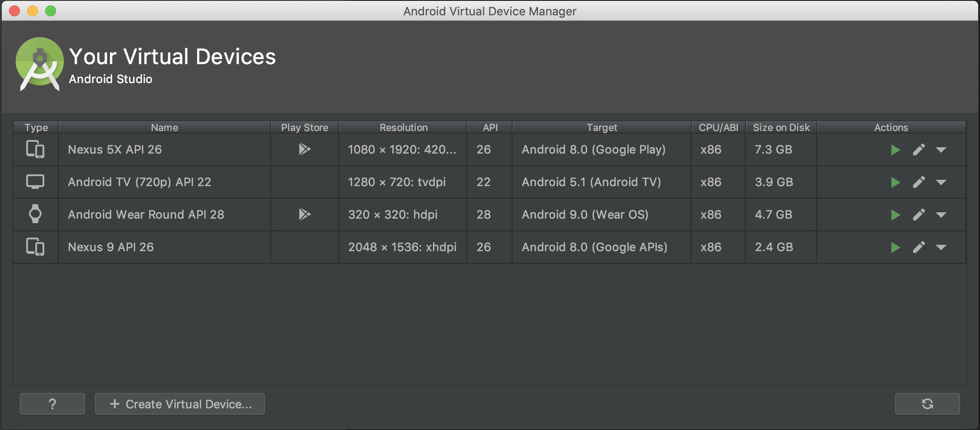
Task: Click Create Virtual Device button
Action: pos(180,404)
